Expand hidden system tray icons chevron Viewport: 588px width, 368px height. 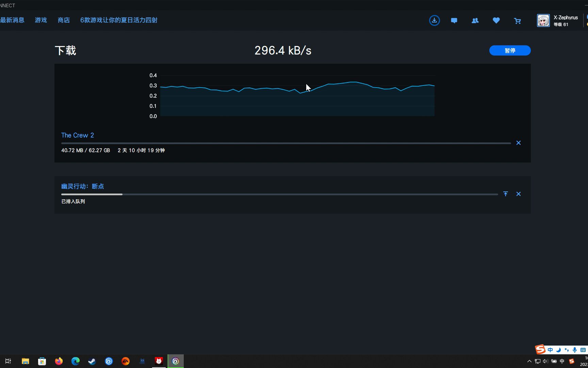(x=529, y=361)
